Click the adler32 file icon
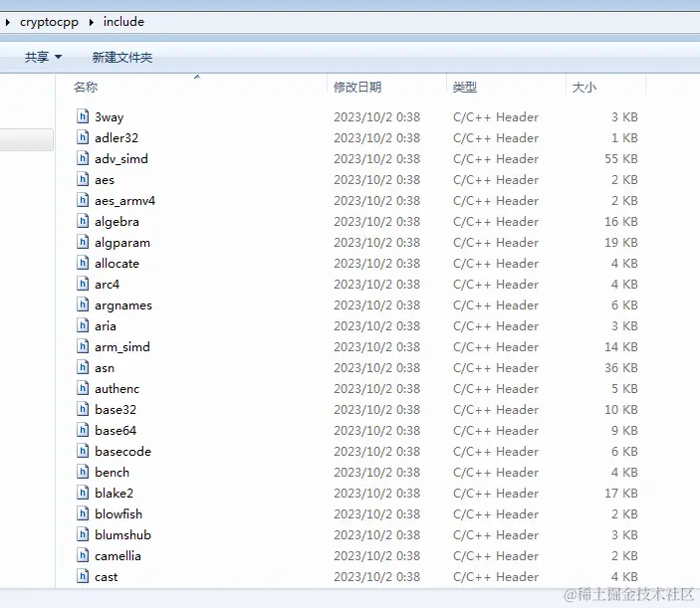Screen dimensions: 700x608 [83, 137]
